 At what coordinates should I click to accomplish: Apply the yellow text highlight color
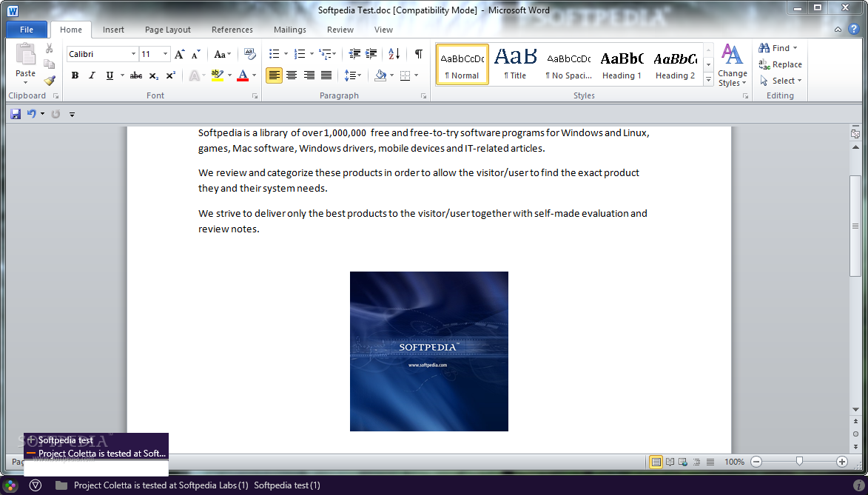pos(217,76)
